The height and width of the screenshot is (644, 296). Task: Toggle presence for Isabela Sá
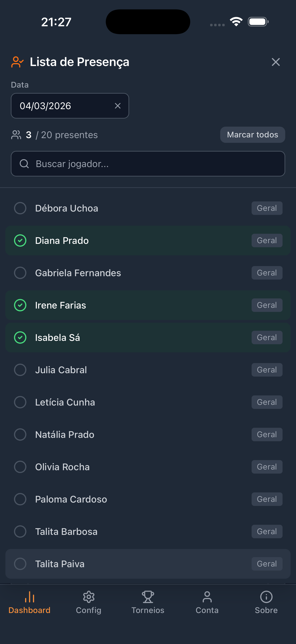pos(20,337)
